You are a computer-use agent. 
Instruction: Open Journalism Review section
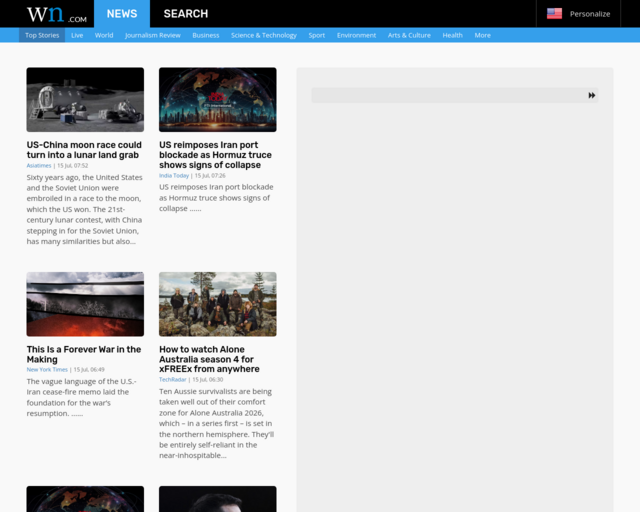pos(153,36)
